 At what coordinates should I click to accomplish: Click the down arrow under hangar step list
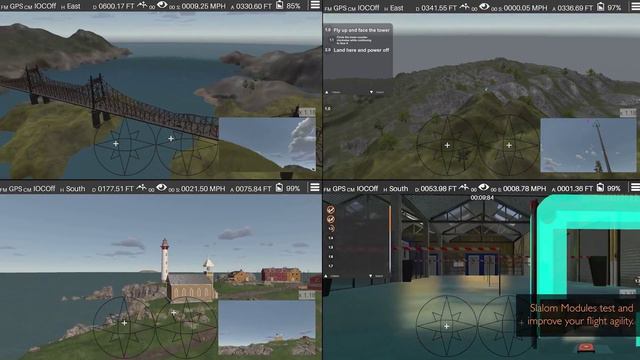tap(371, 276)
